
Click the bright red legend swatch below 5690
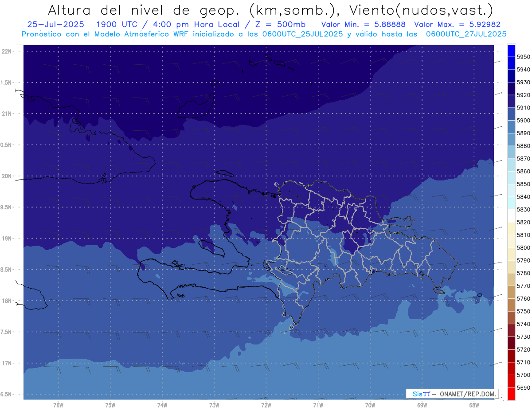point(511,394)
